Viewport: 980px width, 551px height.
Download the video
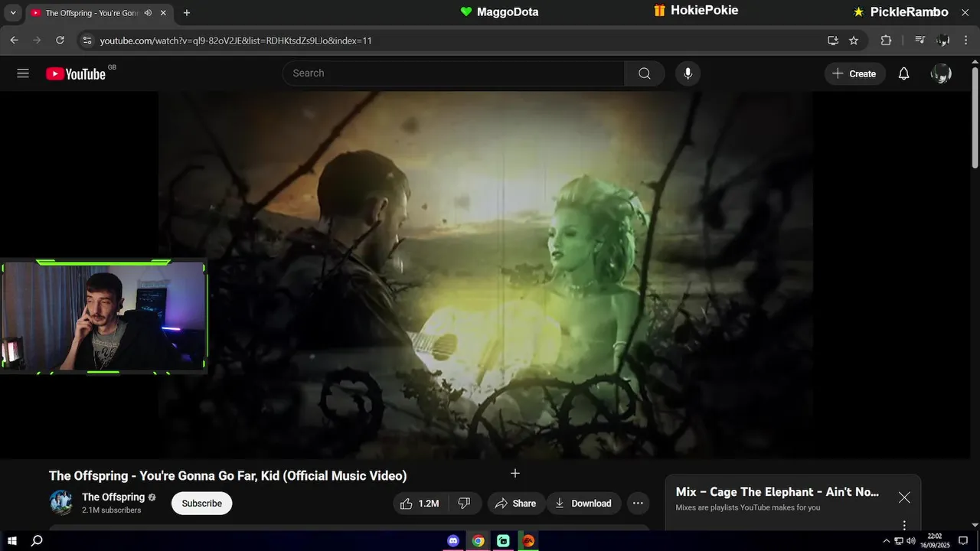coord(583,503)
